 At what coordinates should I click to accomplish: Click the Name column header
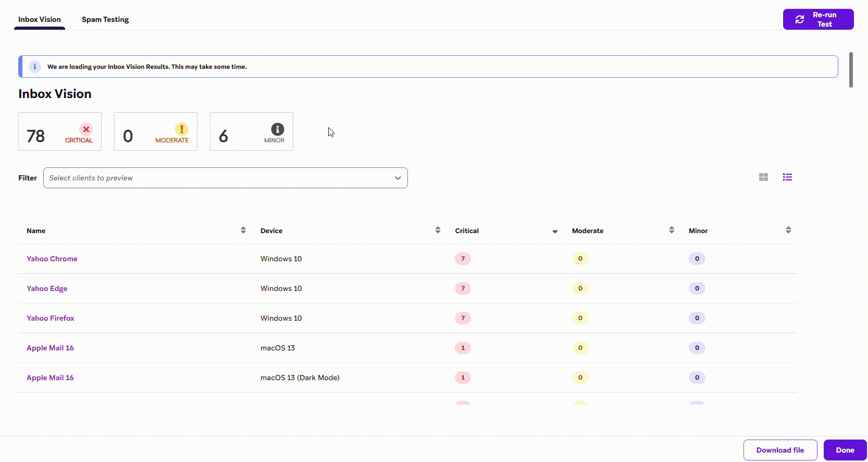click(36, 230)
